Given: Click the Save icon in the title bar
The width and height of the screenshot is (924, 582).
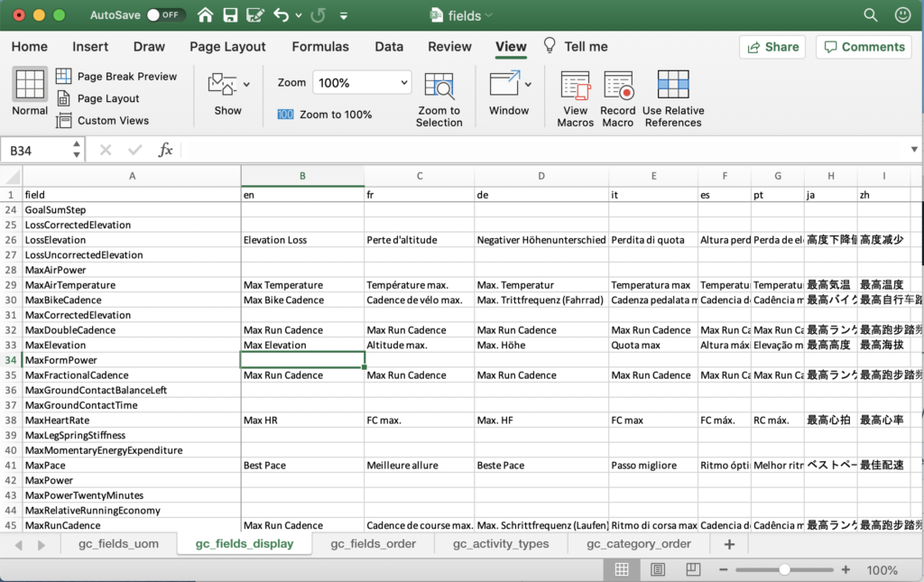Looking at the screenshot, I should (230, 15).
